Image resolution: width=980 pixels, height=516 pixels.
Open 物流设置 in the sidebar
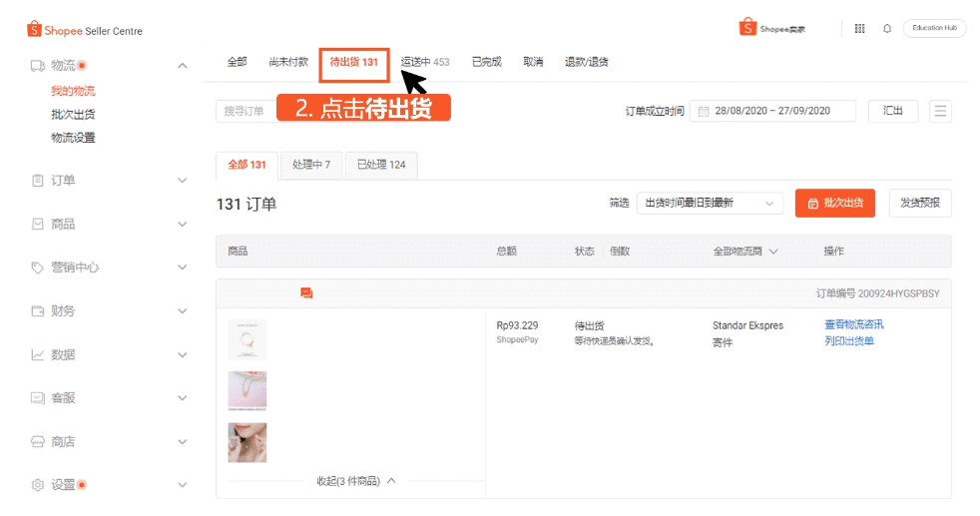click(73, 138)
